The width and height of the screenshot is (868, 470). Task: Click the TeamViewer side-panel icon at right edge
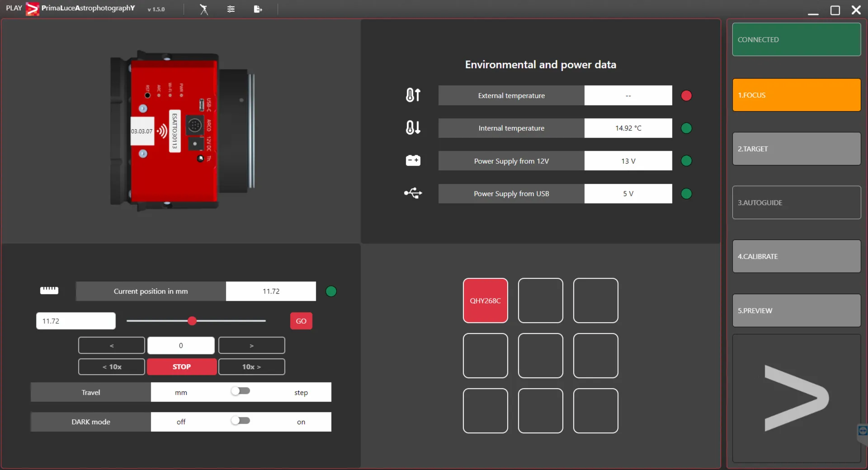pos(863,431)
